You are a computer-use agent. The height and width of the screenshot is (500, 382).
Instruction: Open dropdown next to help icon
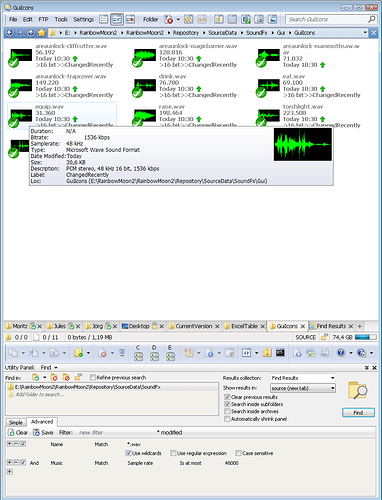(350, 353)
